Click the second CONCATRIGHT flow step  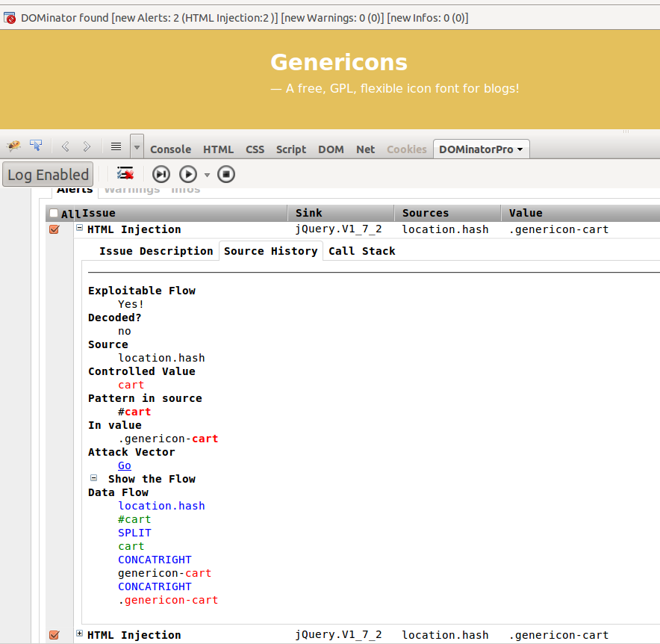[x=155, y=586]
